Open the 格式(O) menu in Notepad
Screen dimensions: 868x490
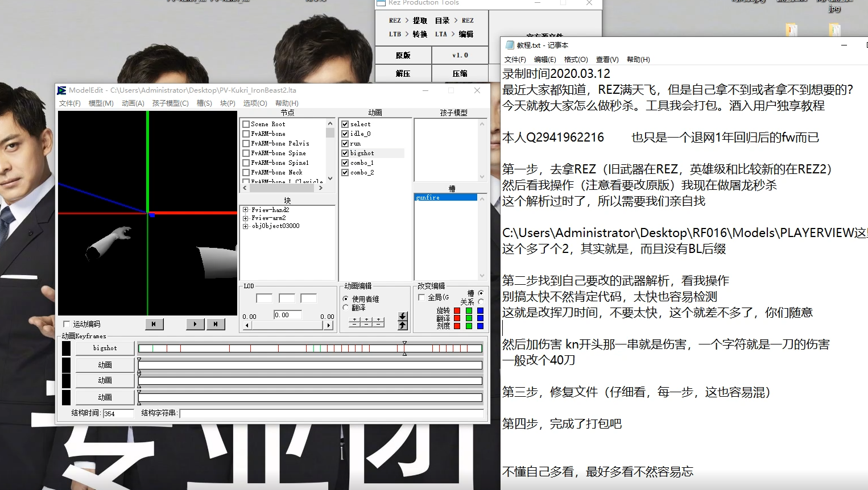[576, 60]
